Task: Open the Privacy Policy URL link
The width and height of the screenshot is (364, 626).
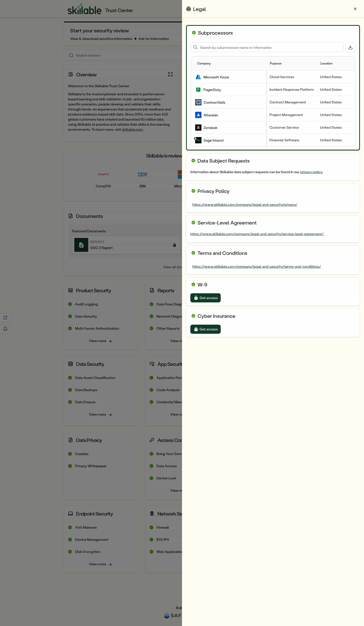Action: click(245, 205)
